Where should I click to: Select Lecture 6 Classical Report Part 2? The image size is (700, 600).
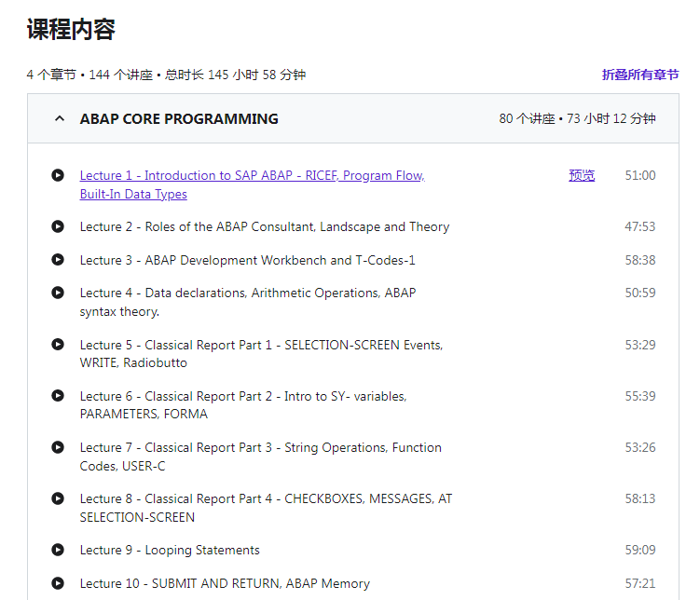pos(243,405)
